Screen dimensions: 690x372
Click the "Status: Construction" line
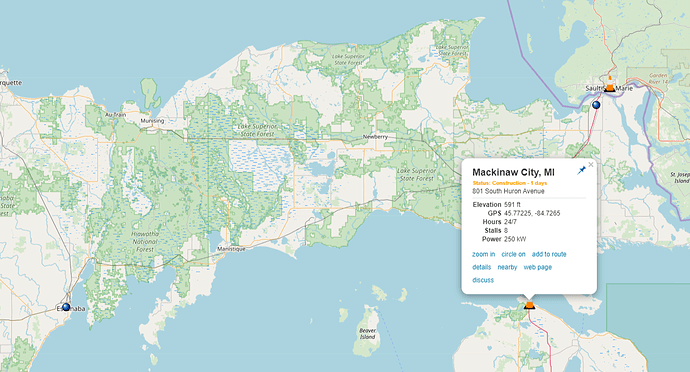tap(510, 183)
